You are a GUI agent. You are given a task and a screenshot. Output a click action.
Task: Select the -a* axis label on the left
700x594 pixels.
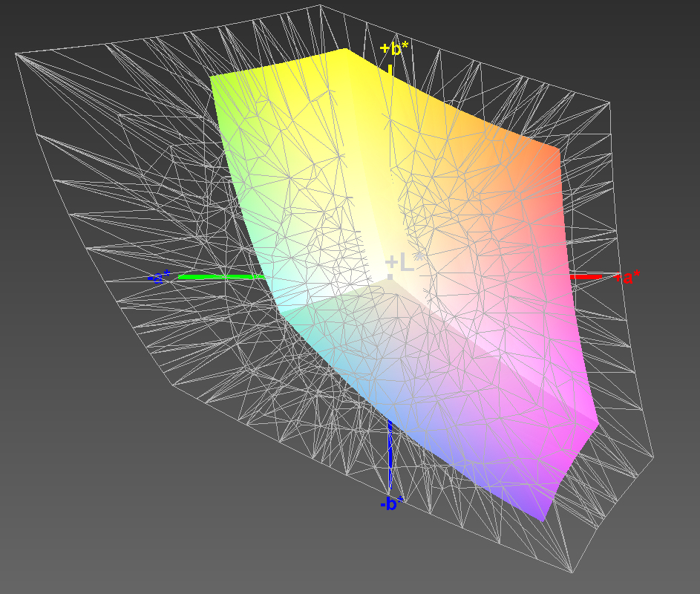(x=160, y=278)
